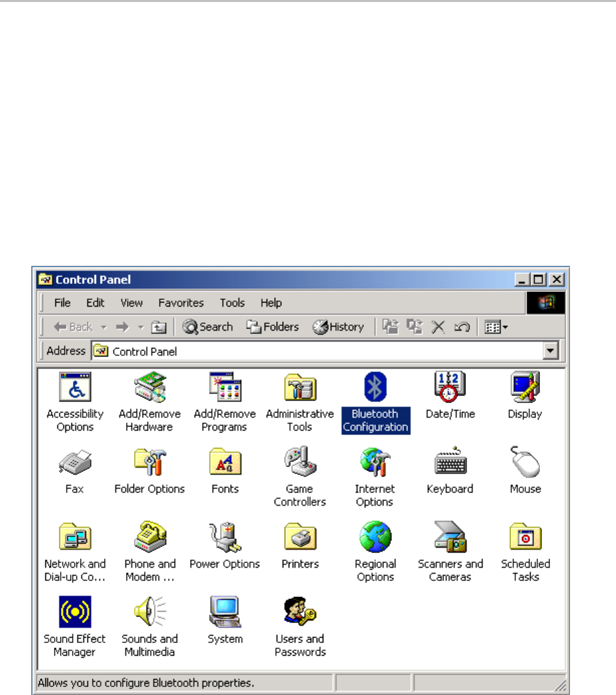The height and width of the screenshot is (695, 616).
Task: Open Network and Dial-up Connections icon
Action: [75, 537]
